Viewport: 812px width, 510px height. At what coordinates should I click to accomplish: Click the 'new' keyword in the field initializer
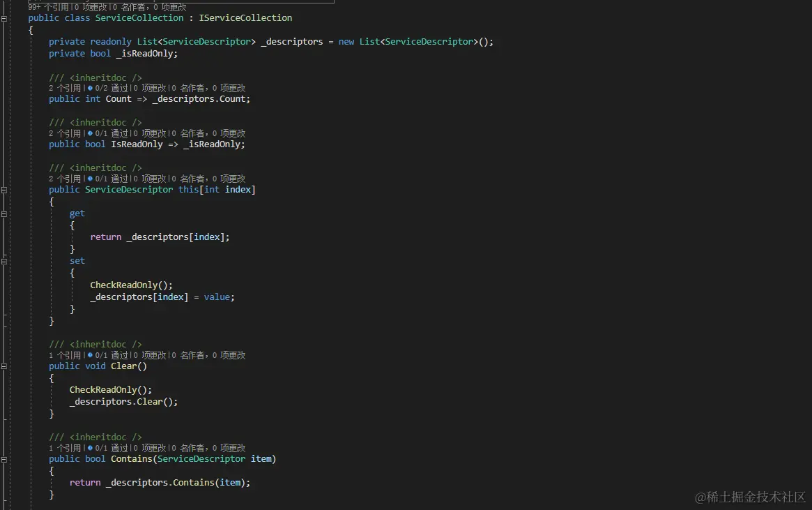[x=346, y=41]
